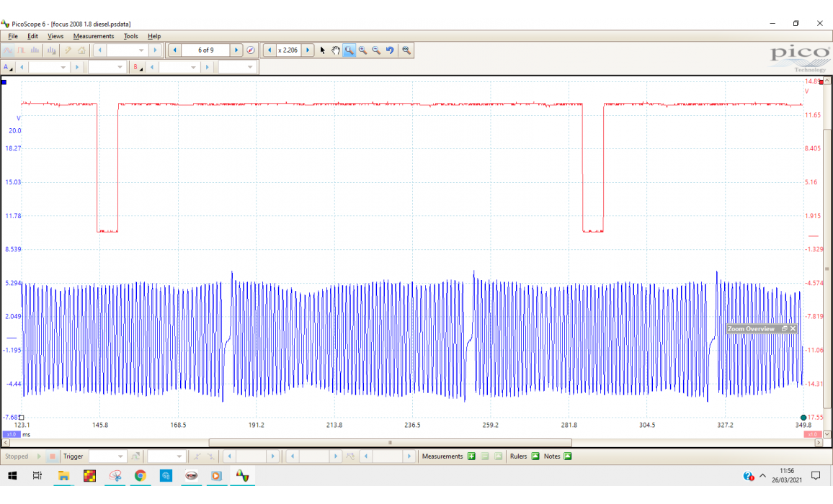
Task: Undo the last zoom with blue arrow
Action: pos(390,50)
